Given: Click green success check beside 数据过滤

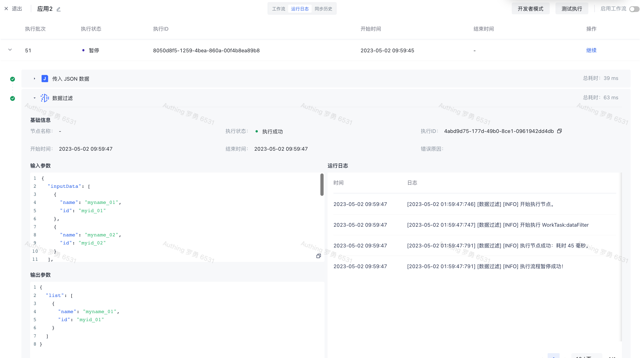Looking at the screenshot, I should click(x=12, y=98).
